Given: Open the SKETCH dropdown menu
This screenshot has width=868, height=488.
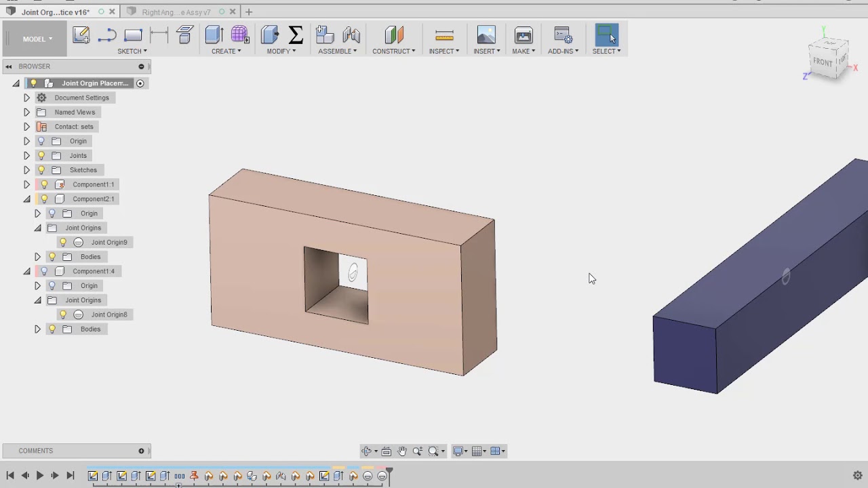Looking at the screenshot, I should coord(132,51).
